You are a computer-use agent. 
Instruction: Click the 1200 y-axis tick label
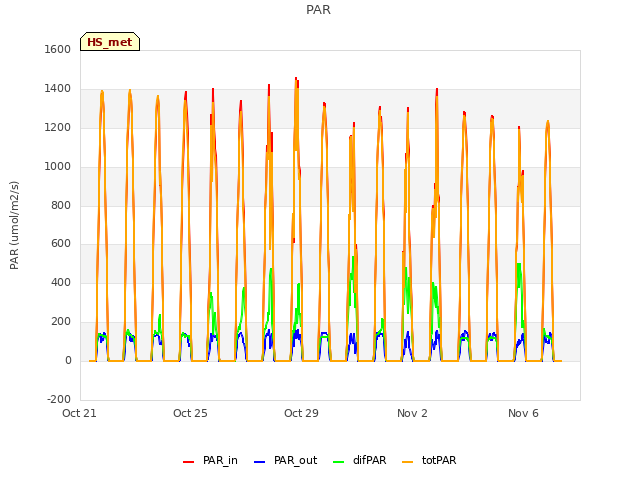[x=58, y=128]
